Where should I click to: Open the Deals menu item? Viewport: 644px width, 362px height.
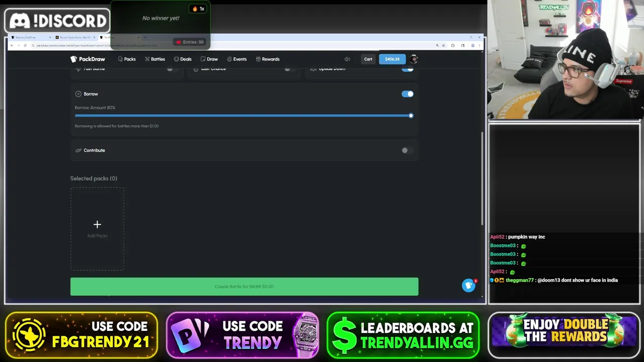pyautogui.click(x=183, y=59)
